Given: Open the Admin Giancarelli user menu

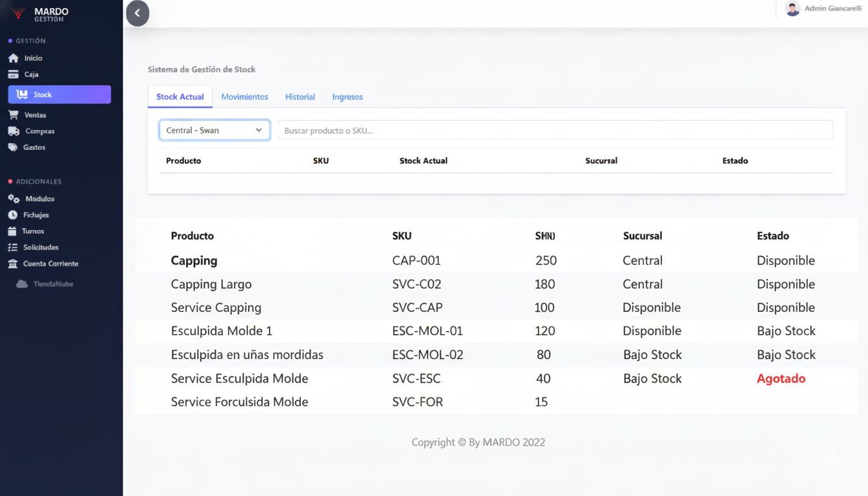Looking at the screenshot, I should point(823,9).
